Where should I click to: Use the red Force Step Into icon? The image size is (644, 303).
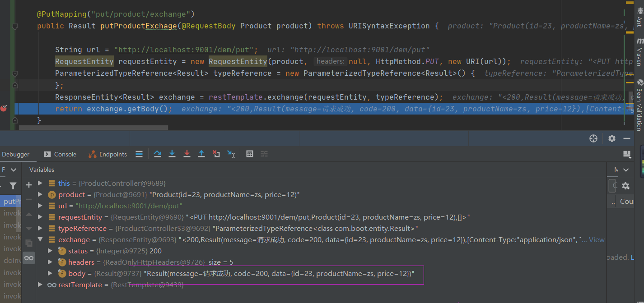tap(187, 154)
